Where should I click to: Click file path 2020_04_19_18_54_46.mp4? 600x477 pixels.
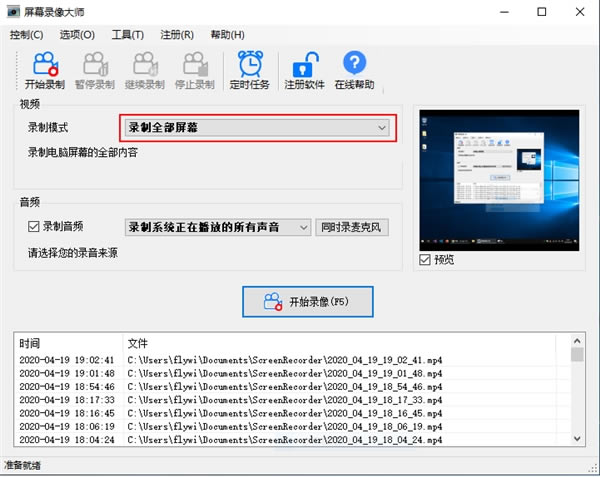285,387
